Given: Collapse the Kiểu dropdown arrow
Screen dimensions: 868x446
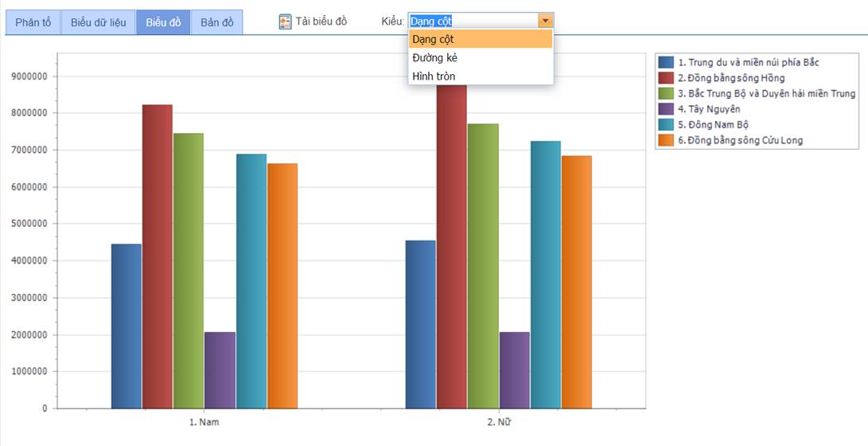Looking at the screenshot, I should (x=545, y=22).
